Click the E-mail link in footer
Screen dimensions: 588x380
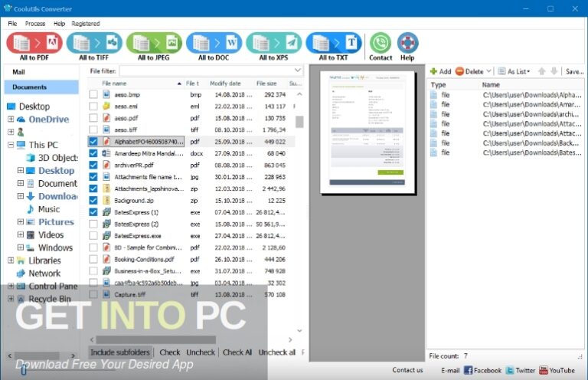pos(450,370)
